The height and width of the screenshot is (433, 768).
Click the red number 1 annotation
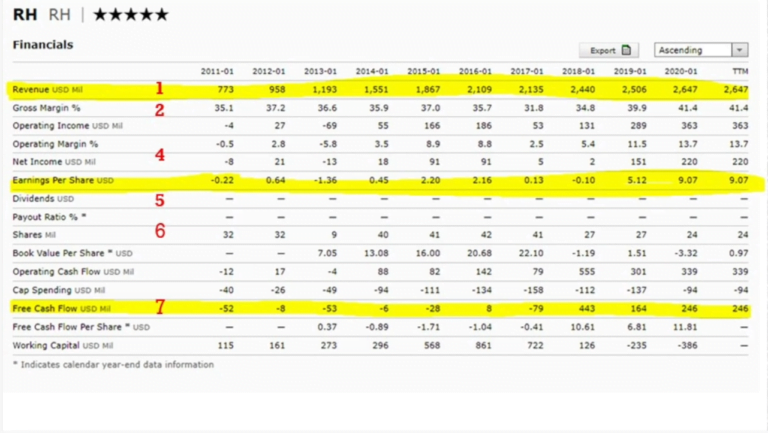click(159, 89)
